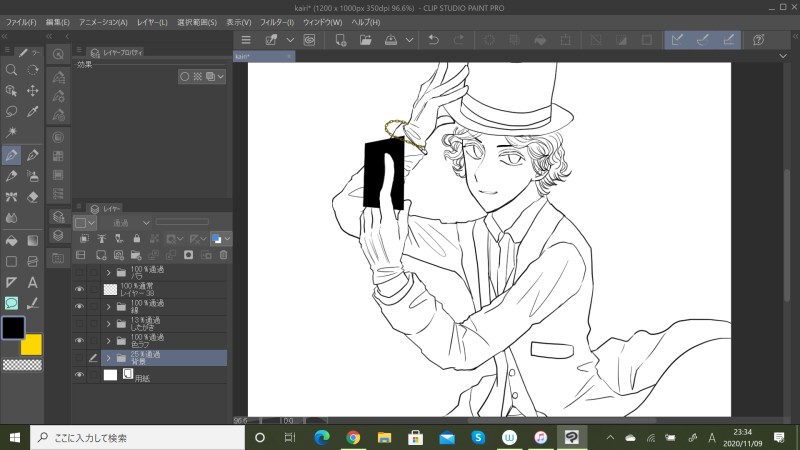Screen dimensions: 800x450
Task: Select the Auto select magic wand tool
Action: 11,133
